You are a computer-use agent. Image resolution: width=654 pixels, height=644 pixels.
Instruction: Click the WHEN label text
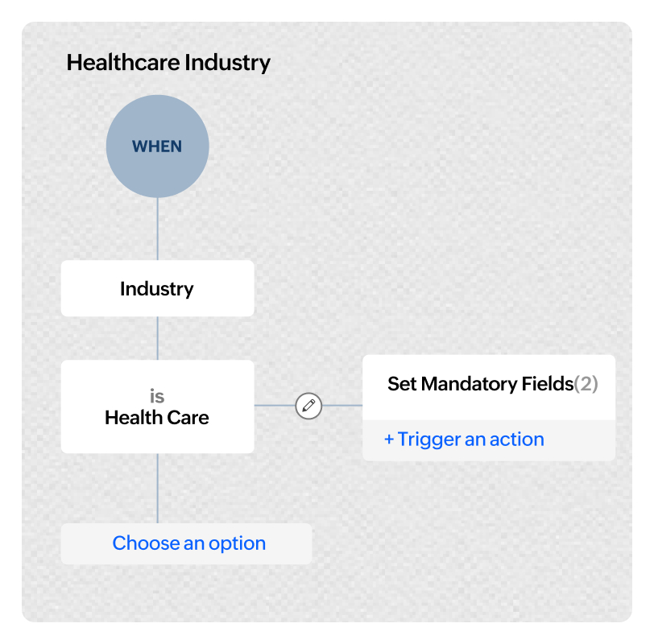157,147
